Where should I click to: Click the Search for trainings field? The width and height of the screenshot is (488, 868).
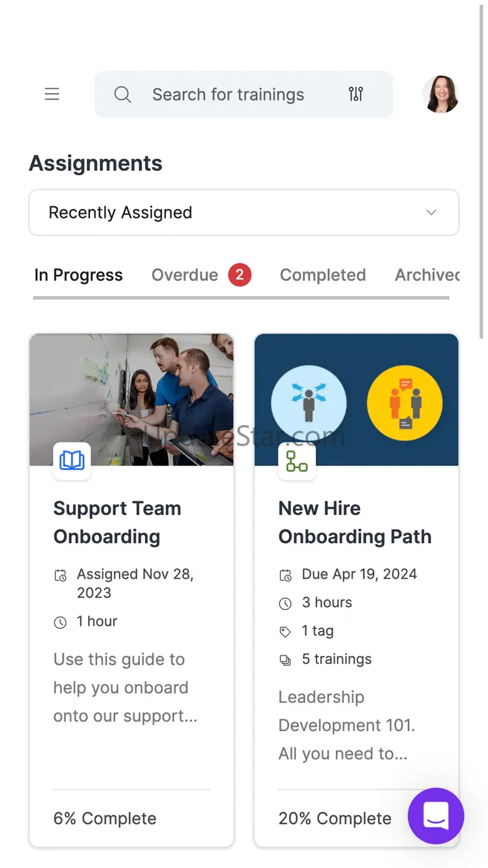[228, 94]
